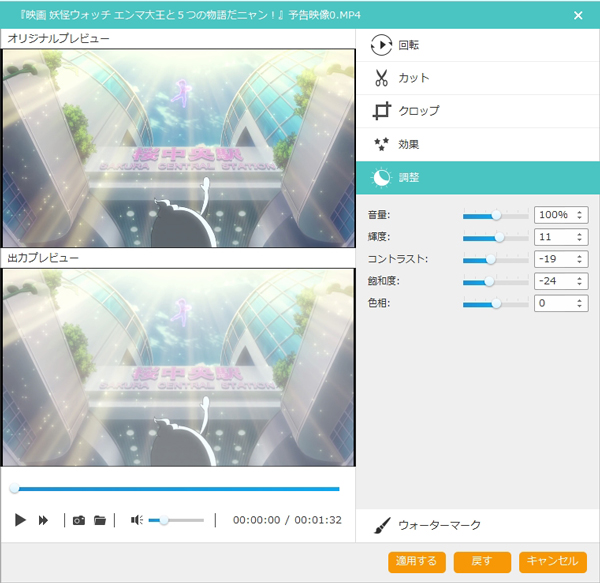
Task: Open the 効果 stars effect icon
Action: pos(381,144)
